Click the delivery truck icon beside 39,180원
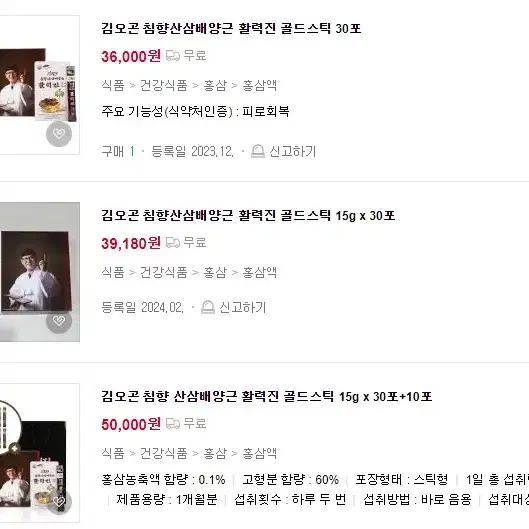Image resolution: width=529 pixels, height=529 pixels. click(173, 243)
